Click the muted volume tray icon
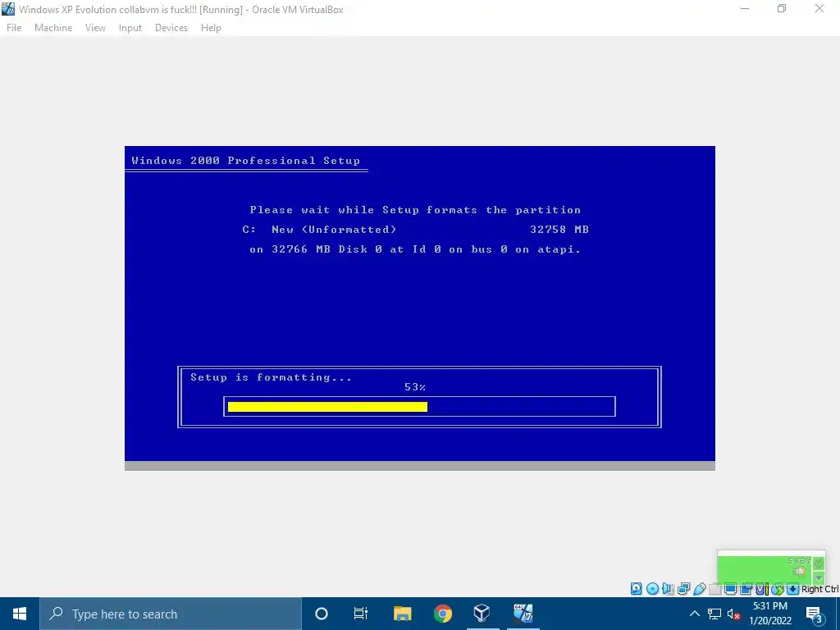Image resolution: width=840 pixels, height=630 pixels. coord(733,614)
